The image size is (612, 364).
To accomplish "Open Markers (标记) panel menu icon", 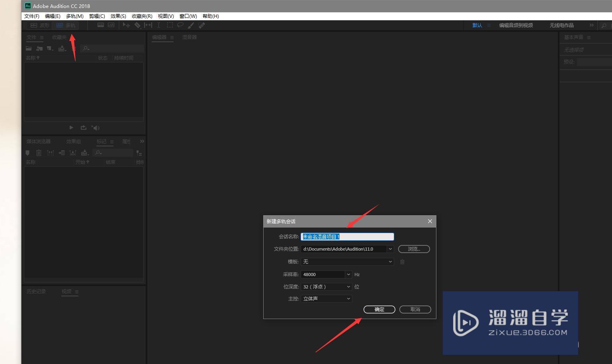I will pos(112,142).
